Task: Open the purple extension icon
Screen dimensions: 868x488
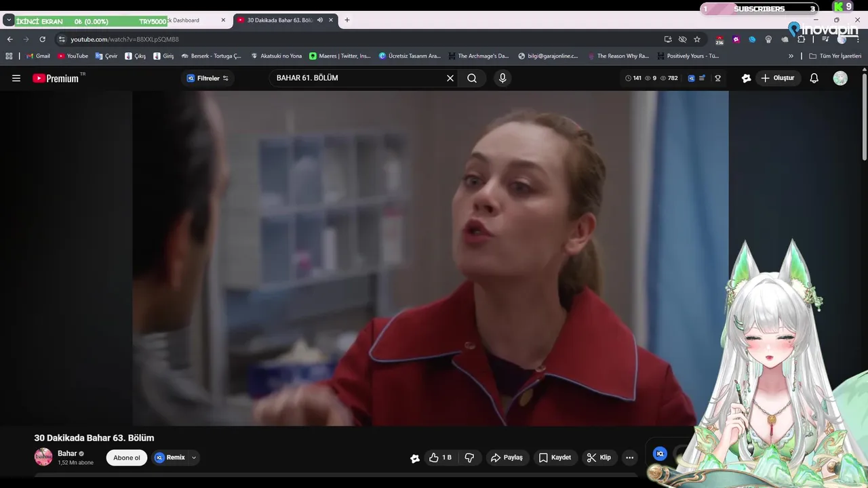Action: click(x=736, y=39)
